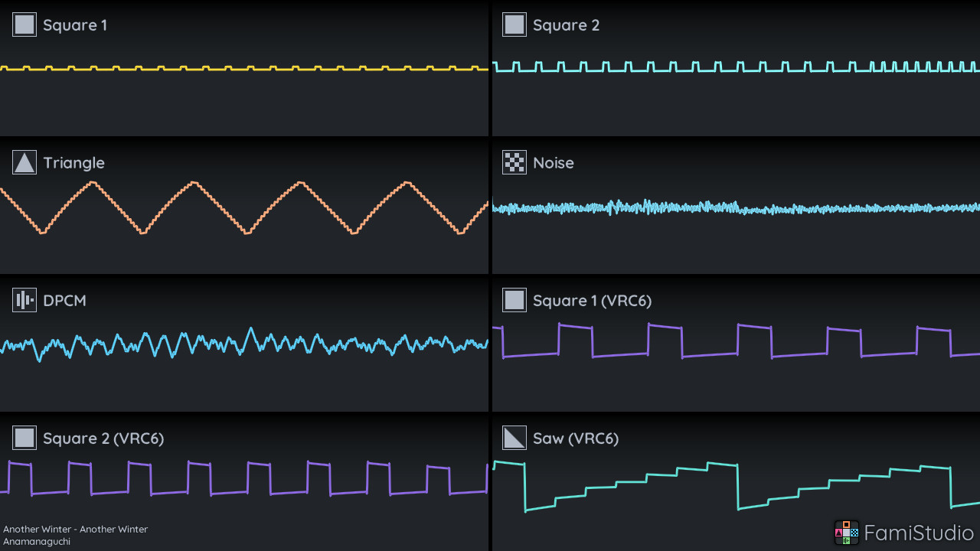The height and width of the screenshot is (551, 980).
Task: Click the DPCM channel label
Action: (x=64, y=301)
